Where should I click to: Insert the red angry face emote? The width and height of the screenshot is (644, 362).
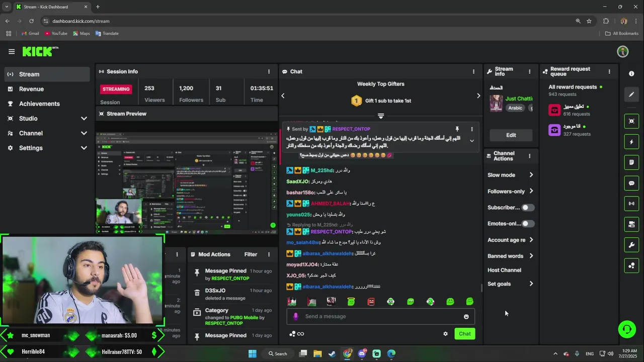(371, 302)
